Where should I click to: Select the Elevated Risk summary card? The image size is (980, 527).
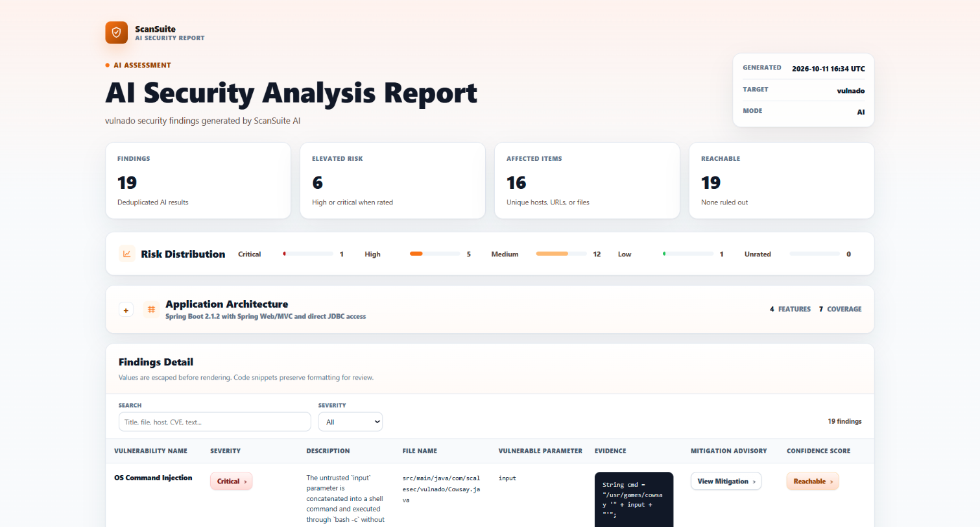pyautogui.click(x=392, y=180)
